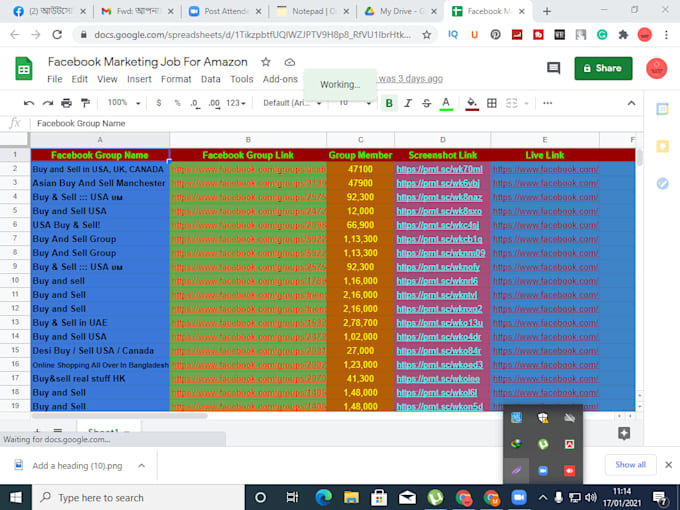Open the File menu
This screenshot has width=680, height=510.
[55, 79]
